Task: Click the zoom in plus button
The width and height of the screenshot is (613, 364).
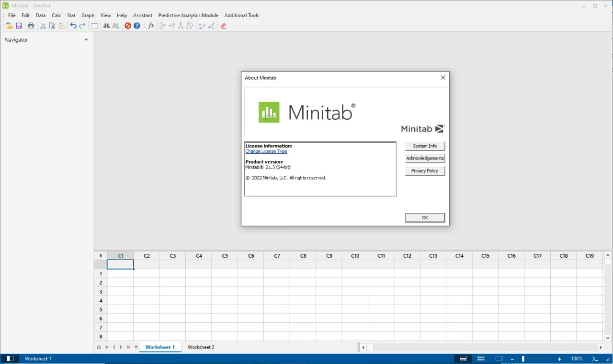Action: (x=559, y=359)
